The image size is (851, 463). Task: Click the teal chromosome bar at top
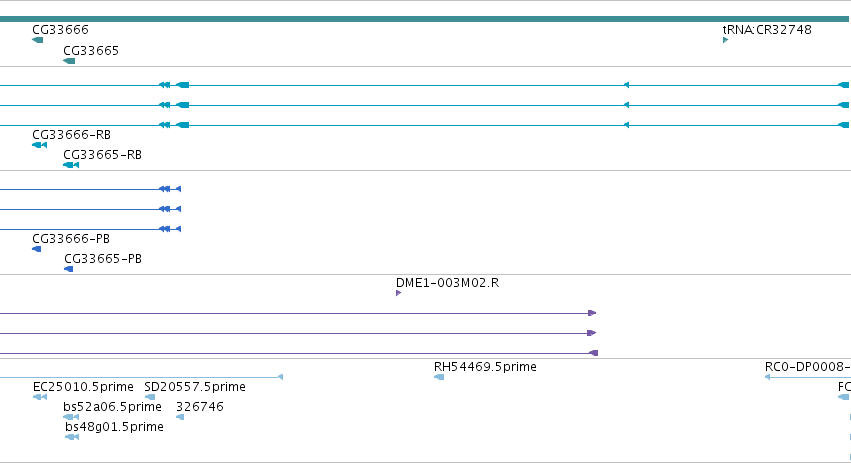426,19
